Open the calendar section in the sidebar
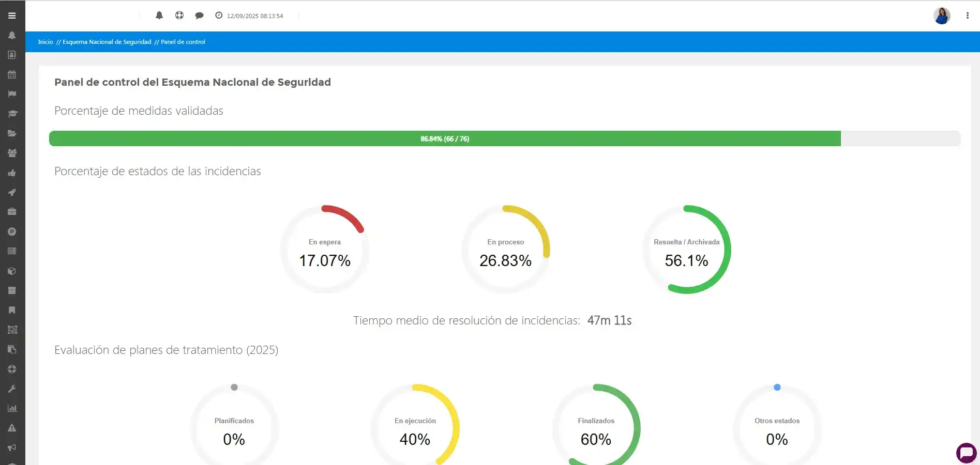The width and height of the screenshot is (980, 465). tap(12, 74)
